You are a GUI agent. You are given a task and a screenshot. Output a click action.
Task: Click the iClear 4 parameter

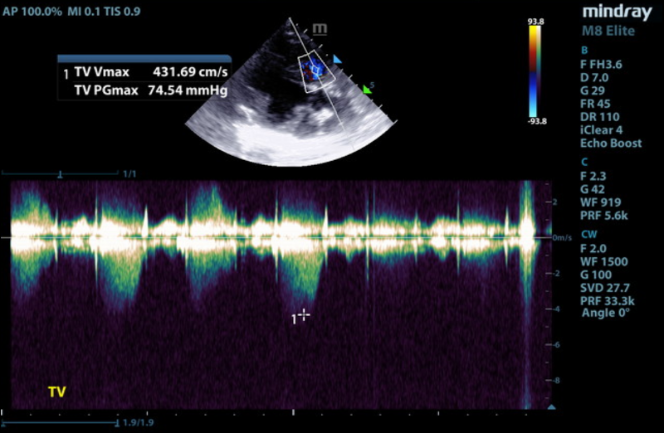pos(606,129)
